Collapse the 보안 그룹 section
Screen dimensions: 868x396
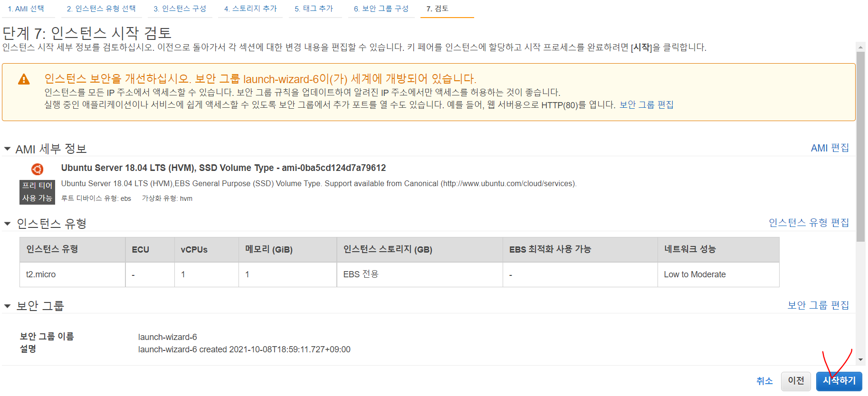(7, 306)
